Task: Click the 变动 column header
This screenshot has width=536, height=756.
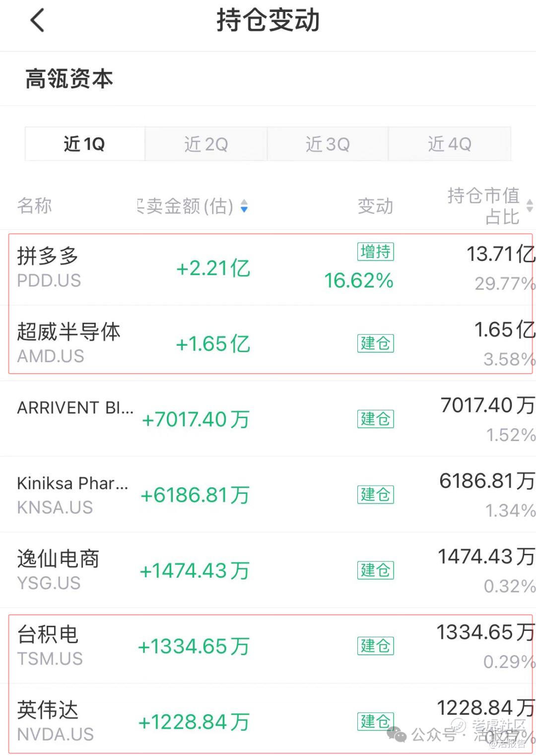Action: coord(375,206)
